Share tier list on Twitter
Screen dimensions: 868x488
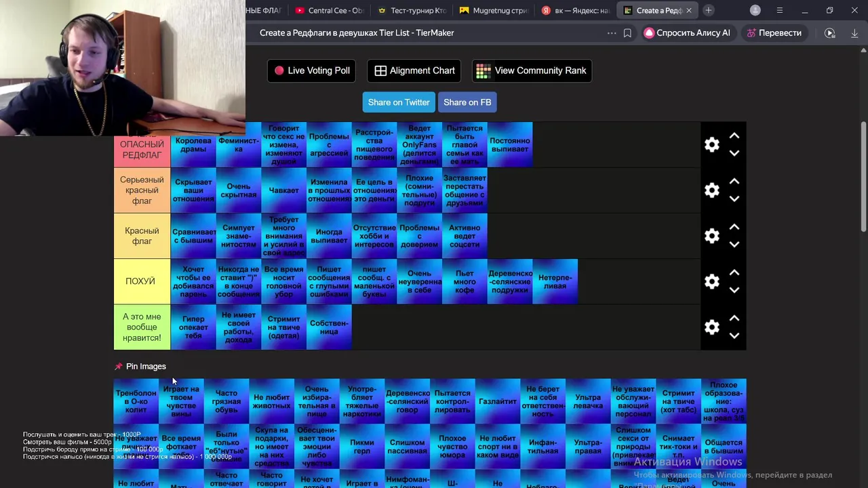(x=399, y=102)
